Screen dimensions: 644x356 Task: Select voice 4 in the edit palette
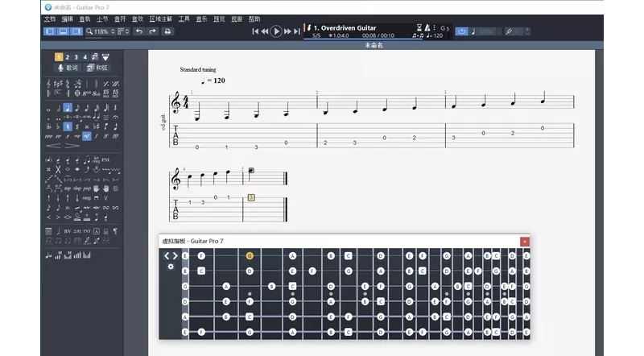[x=85, y=57]
